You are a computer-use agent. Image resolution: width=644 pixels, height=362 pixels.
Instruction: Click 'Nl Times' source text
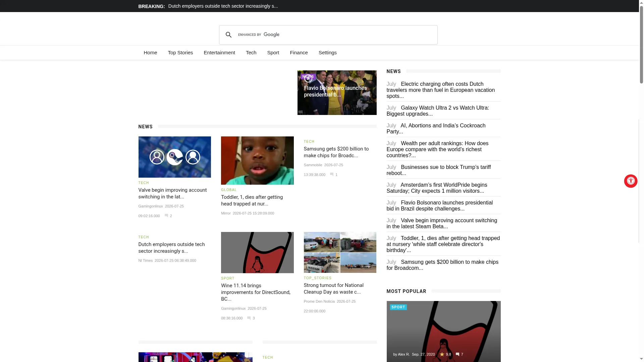point(146,260)
